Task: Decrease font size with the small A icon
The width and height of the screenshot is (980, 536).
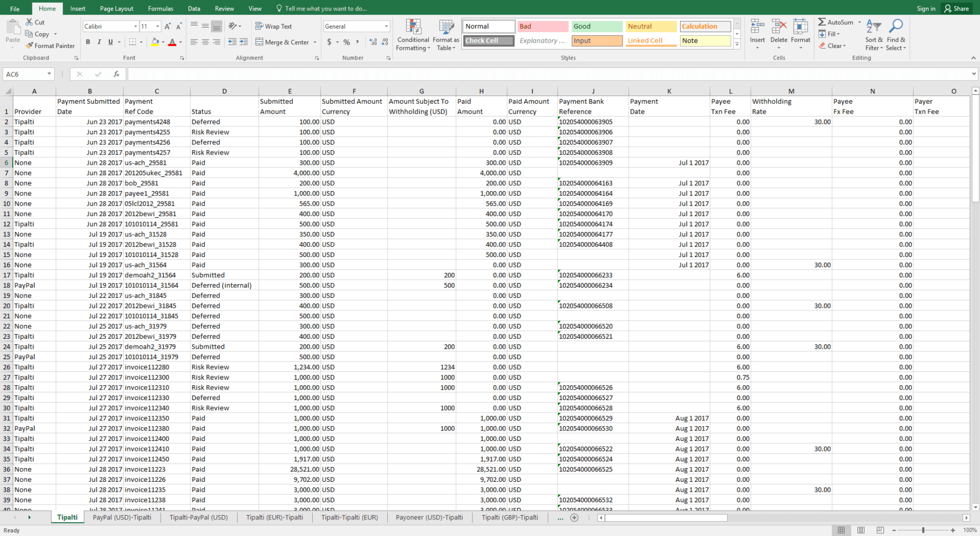Action: point(179,27)
